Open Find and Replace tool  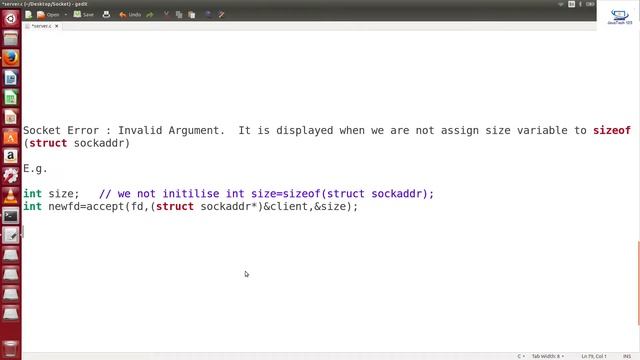tap(221, 15)
